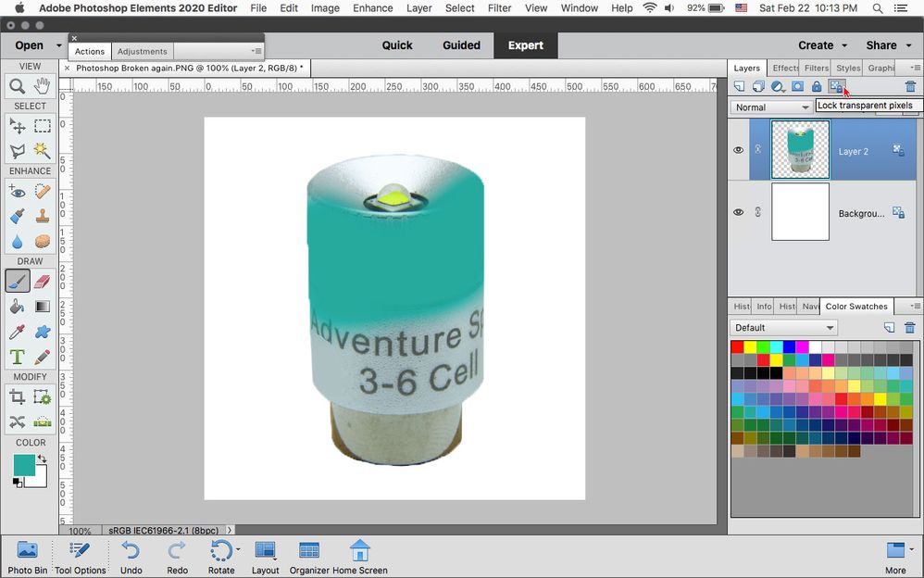The height and width of the screenshot is (578, 924).
Task: Select the Custom Shape tool
Action: 42,332
